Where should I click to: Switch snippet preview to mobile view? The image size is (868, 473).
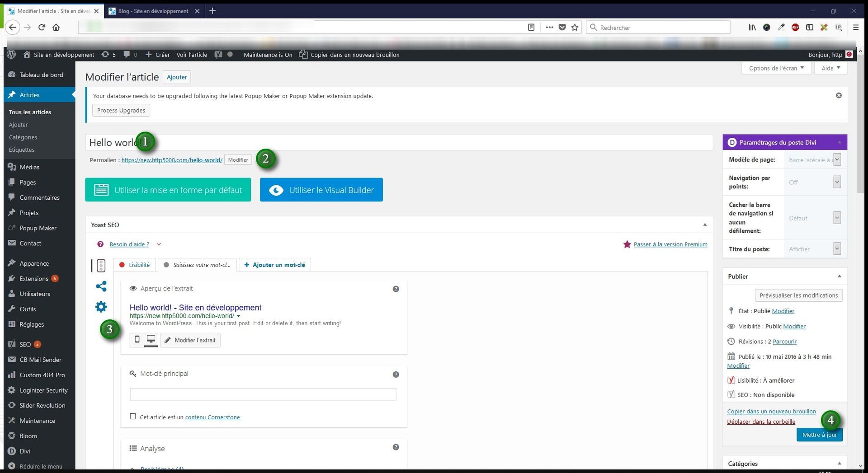point(137,340)
